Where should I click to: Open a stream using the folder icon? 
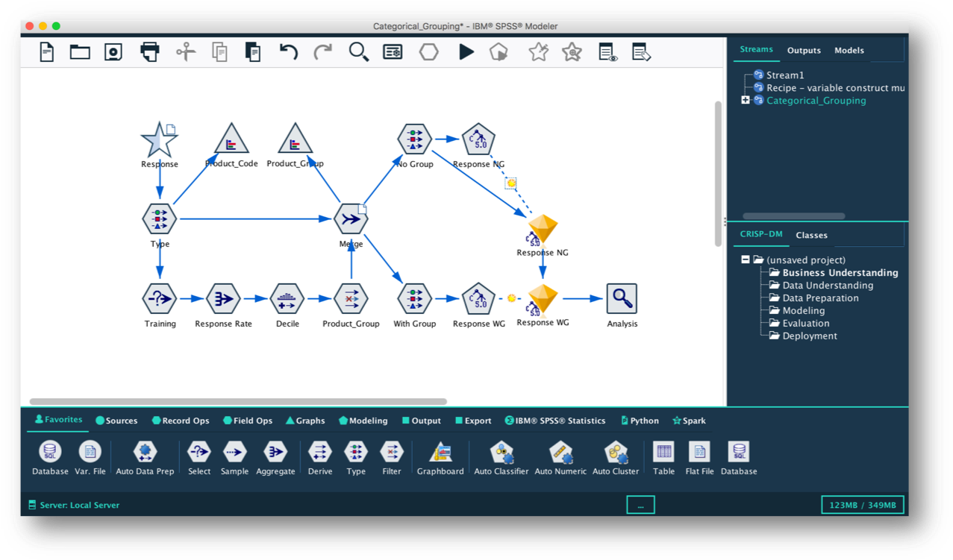coord(80,51)
